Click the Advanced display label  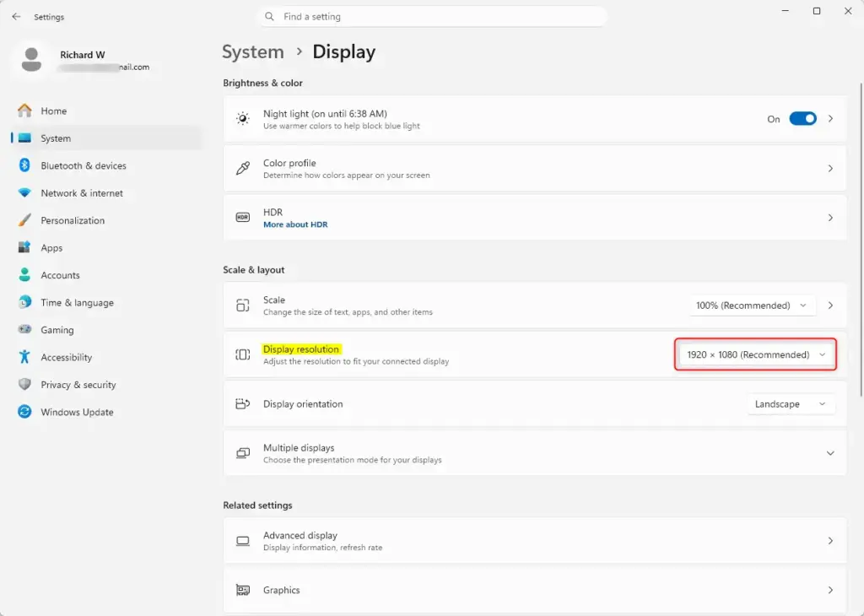(x=300, y=535)
